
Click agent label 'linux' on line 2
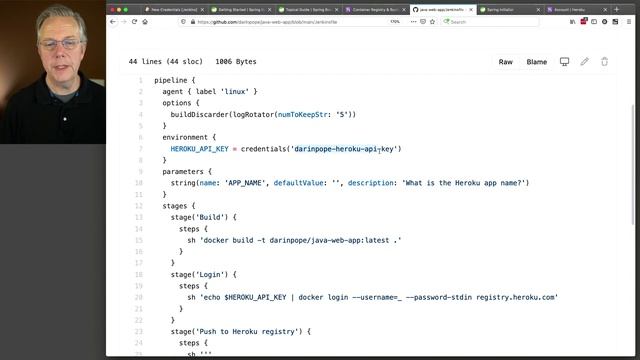(x=235, y=92)
